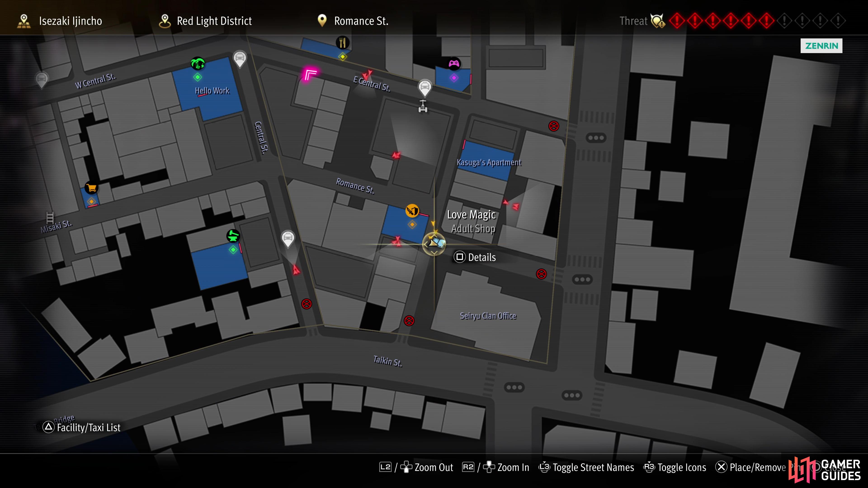Select Isezaki Ijincho location breadcrumb
Image resolution: width=868 pixels, height=488 pixels.
point(60,21)
